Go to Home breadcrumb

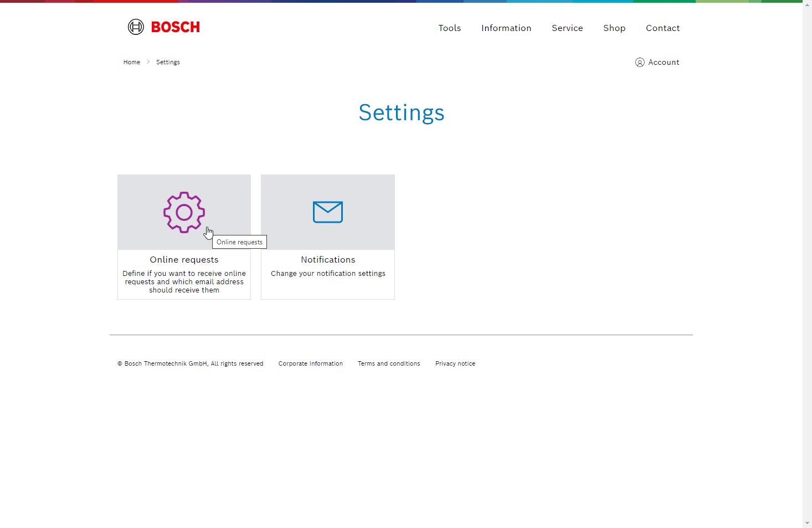(x=132, y=62)
